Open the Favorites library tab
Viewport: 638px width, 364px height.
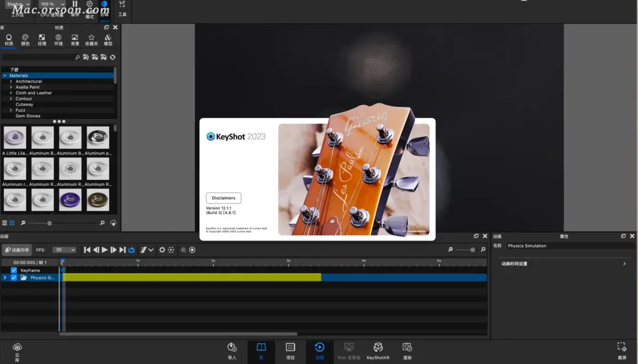click(x=92, y=40)
